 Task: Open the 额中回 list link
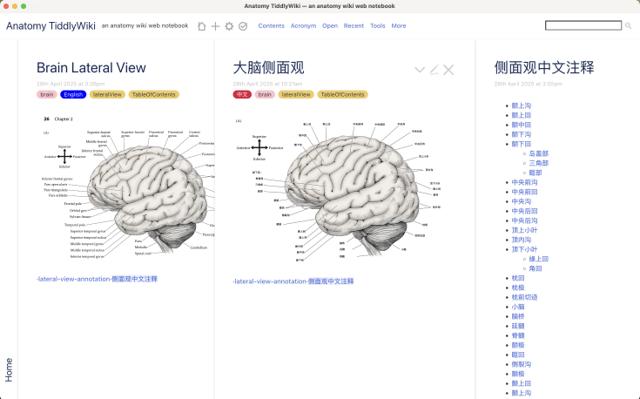521,125
